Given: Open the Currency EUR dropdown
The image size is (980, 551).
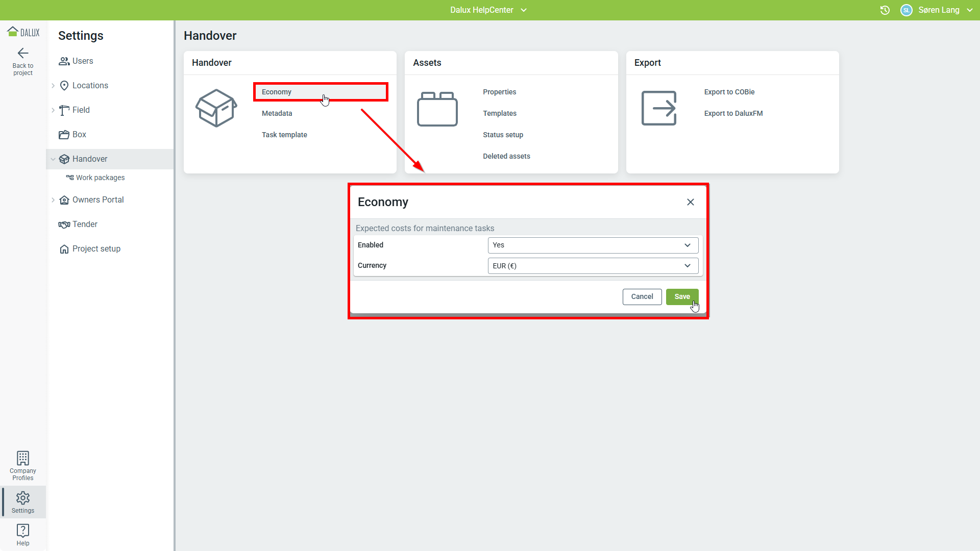Looking at the screenshot, I should pyautogui.click(x=593, y=266).
